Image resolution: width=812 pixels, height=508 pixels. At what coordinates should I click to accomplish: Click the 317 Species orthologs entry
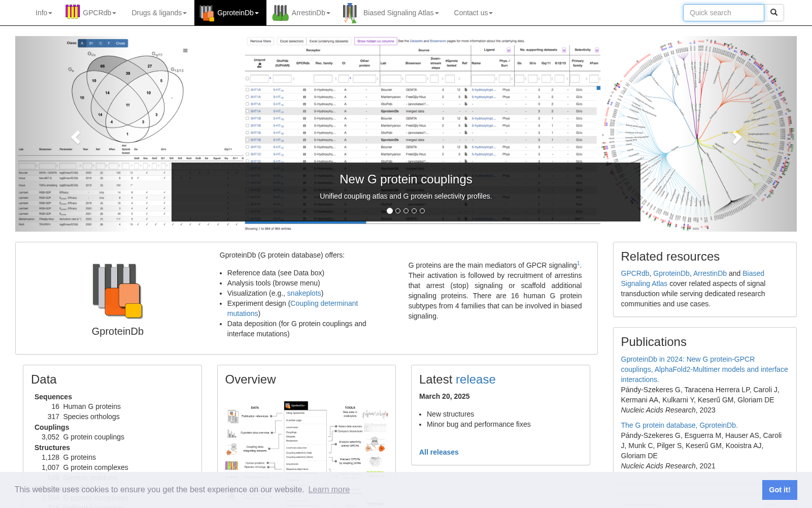click(84, 417)
